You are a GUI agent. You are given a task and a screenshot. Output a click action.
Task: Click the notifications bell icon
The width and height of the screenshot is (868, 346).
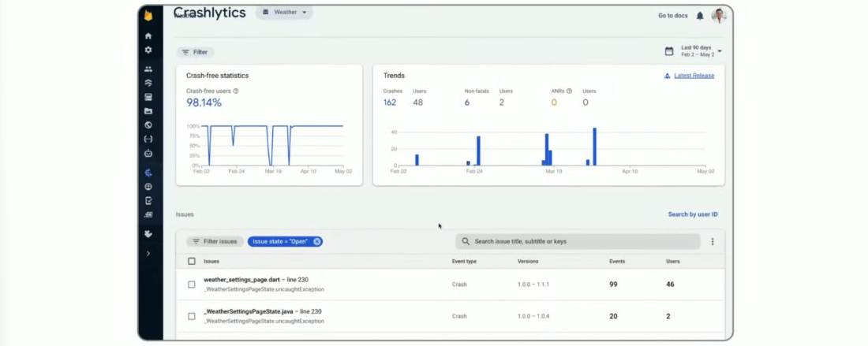pyautogui.click(x=700, y=16)
